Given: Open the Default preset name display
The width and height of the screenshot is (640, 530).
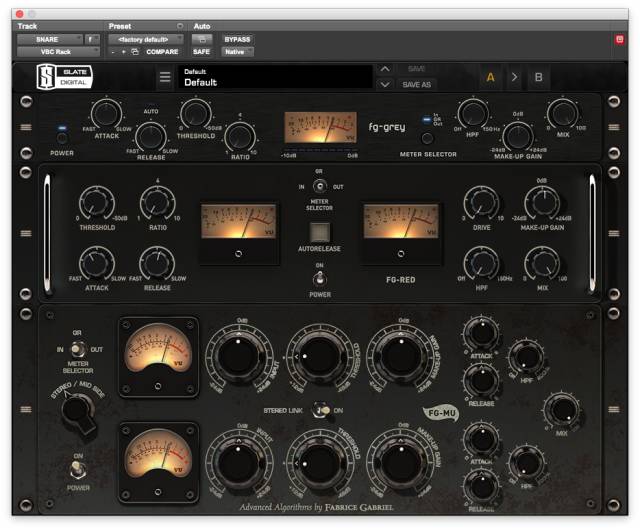Looking at the screenshot, I should click(x=276, y=77).
